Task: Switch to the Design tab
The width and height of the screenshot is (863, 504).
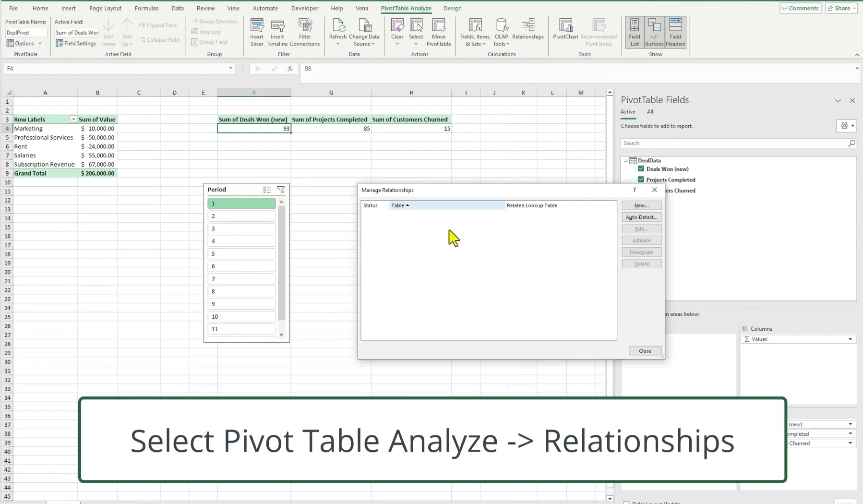Action: tap(453, 8)
